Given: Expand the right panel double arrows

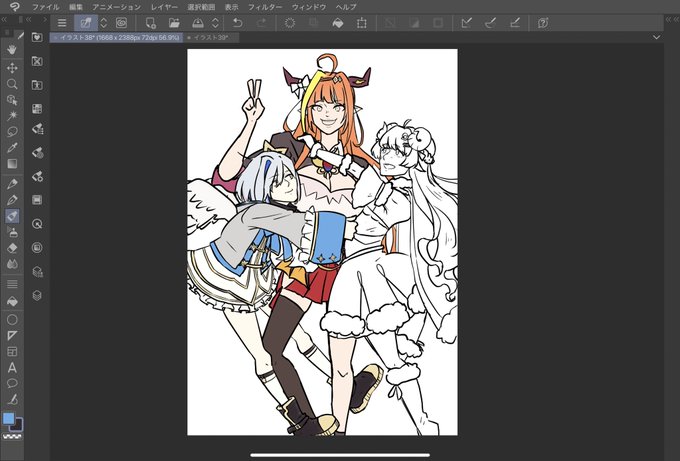Looking at the screenshot, I should coord(672,20).
